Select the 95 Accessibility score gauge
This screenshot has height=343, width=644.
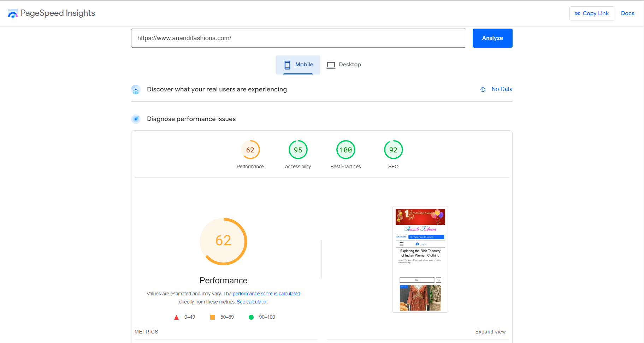[298, 150]
